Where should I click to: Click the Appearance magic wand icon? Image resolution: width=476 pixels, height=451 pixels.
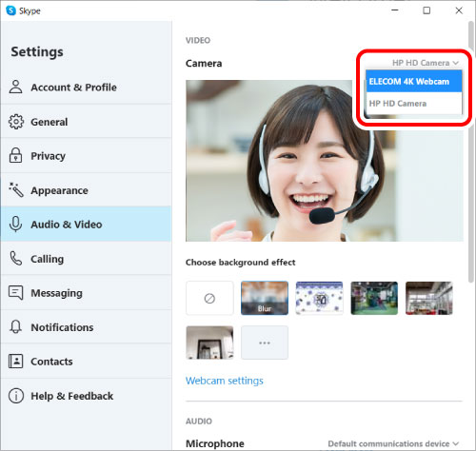point(16,190)
